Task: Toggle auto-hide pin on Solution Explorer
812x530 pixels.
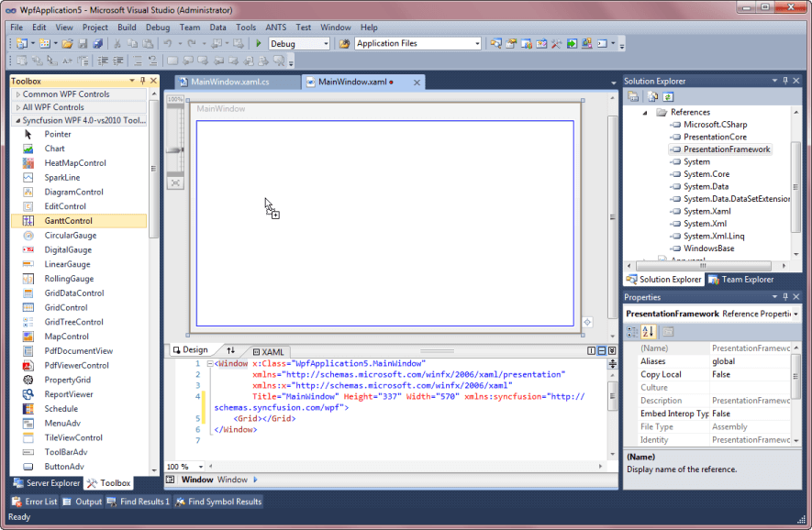Action: pyautogui.click(x=785, y=81)
